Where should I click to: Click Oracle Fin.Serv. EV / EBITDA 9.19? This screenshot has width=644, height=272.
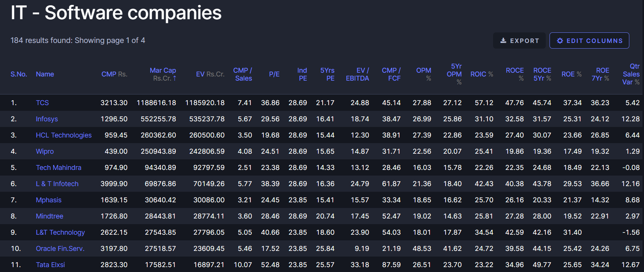362,249
